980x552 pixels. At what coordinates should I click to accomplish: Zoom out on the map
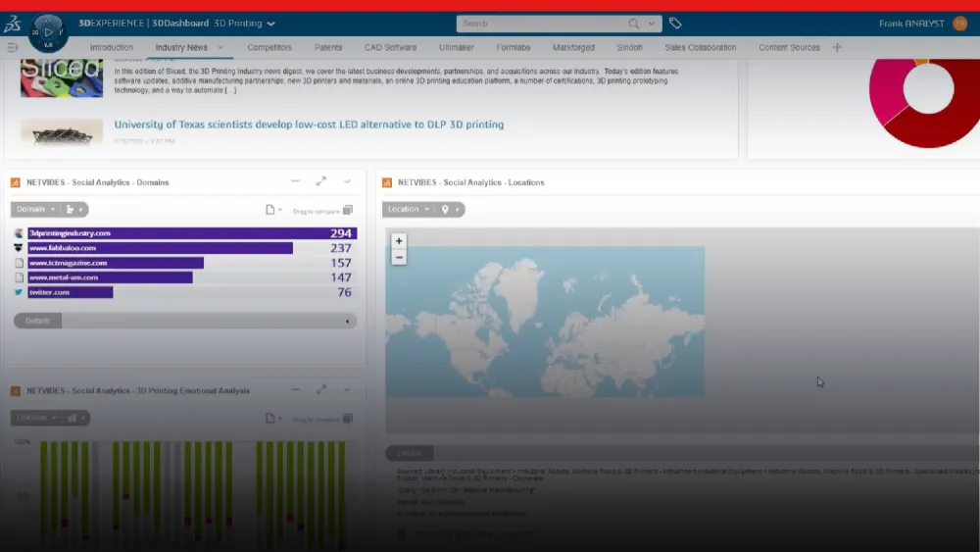point(399,257)
